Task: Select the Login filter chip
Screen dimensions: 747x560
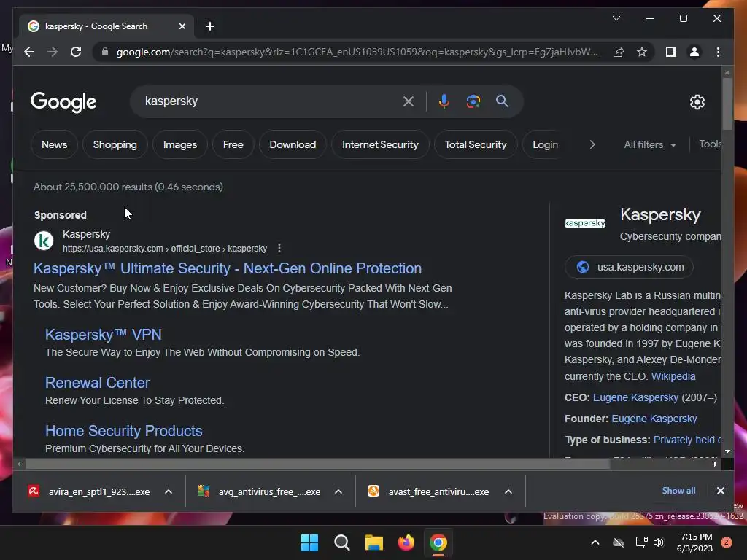Action: 545,145
